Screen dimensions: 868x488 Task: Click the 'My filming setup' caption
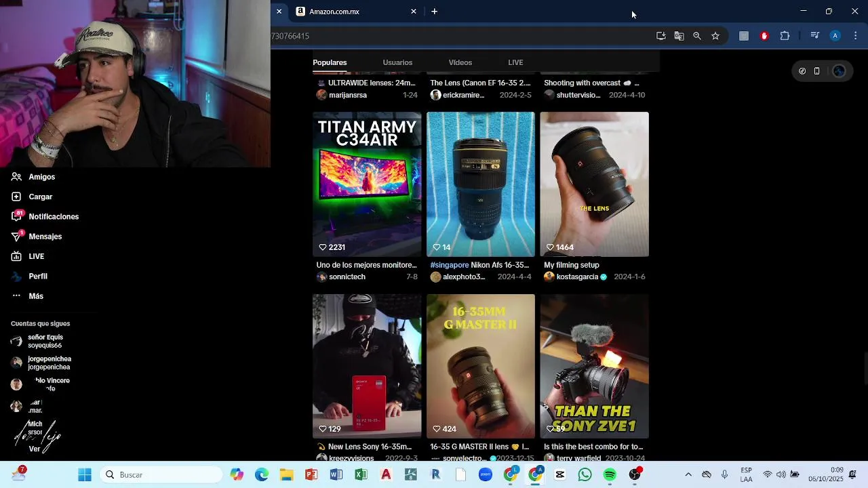point(572,265)
